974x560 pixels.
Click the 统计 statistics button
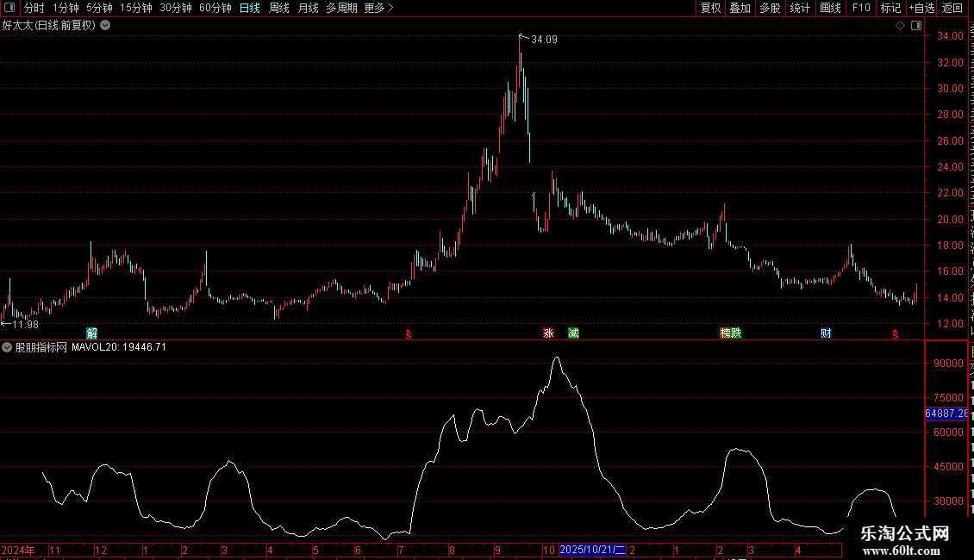[799, 8]
